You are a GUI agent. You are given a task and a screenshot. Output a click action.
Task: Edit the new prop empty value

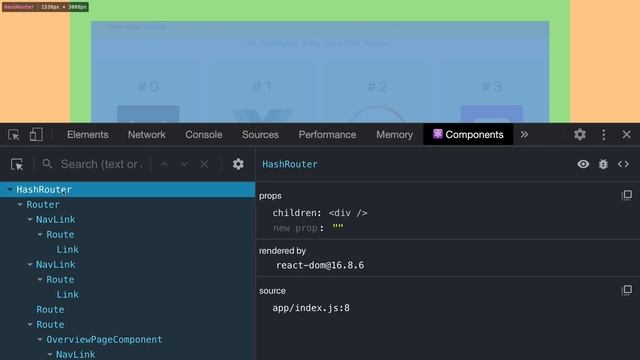click(x=338, y=227)
